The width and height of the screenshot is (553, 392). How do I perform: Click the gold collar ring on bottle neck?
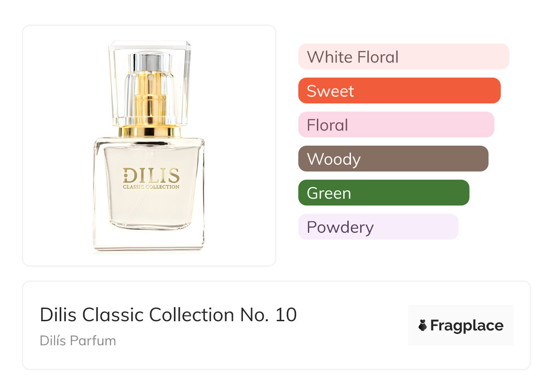[150, 132]
